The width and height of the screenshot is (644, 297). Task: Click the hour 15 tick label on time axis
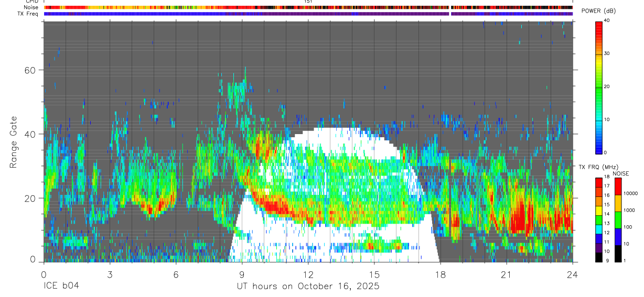[x=374, y=274]
